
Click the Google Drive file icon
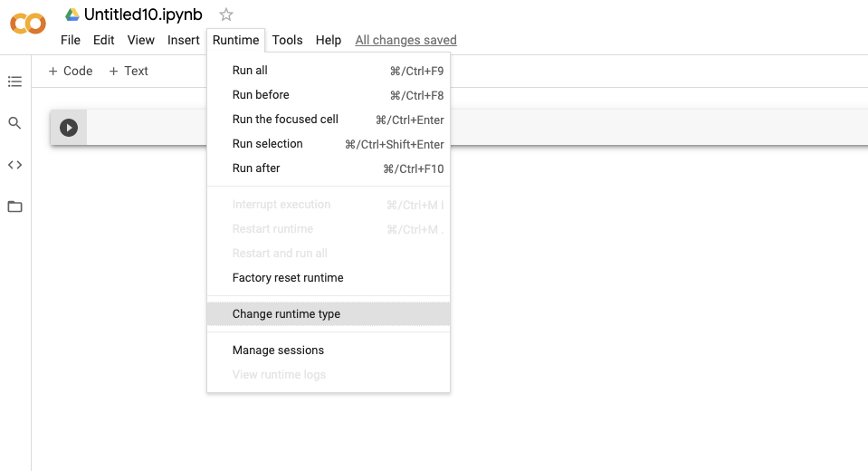click(x=72, y=14)
